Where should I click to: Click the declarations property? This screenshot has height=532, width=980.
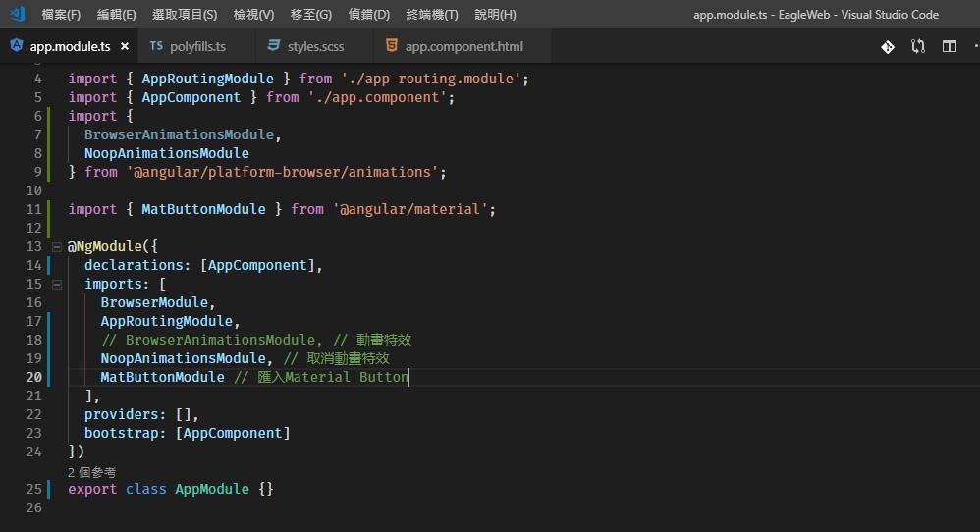[x=134, y=265]
